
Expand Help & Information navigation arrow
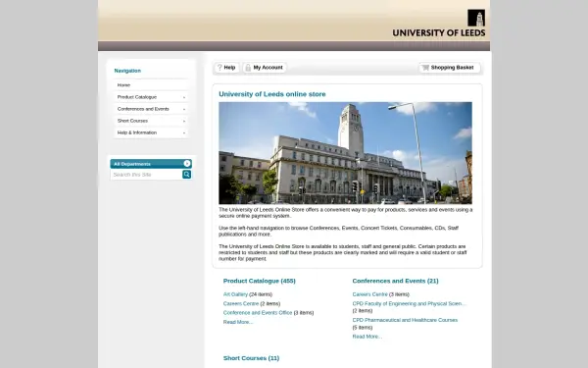[184, 132]
